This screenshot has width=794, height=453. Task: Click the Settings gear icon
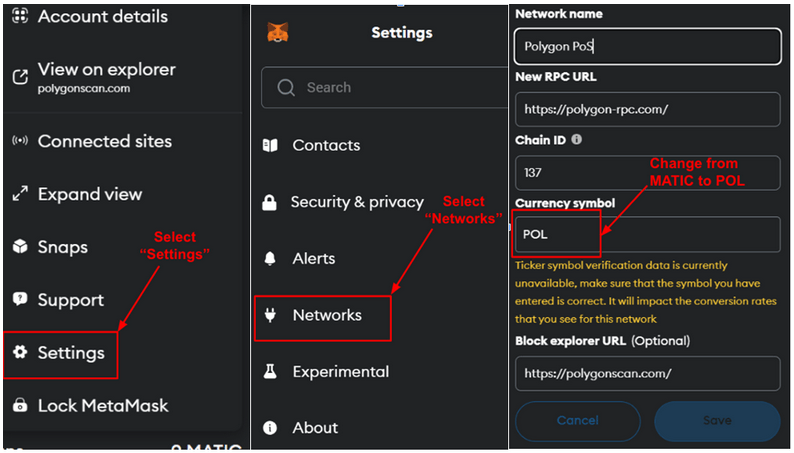click(x=19, y=353)
